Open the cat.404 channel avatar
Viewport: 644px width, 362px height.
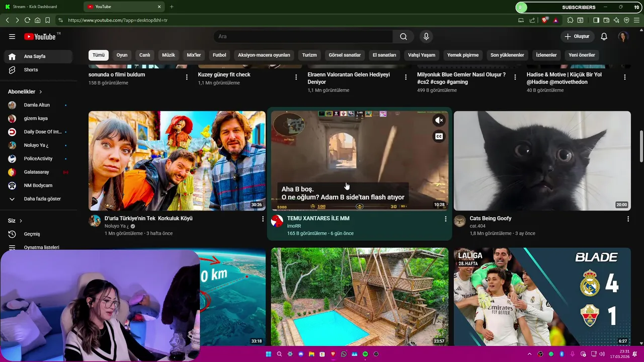tap(460, 221)
